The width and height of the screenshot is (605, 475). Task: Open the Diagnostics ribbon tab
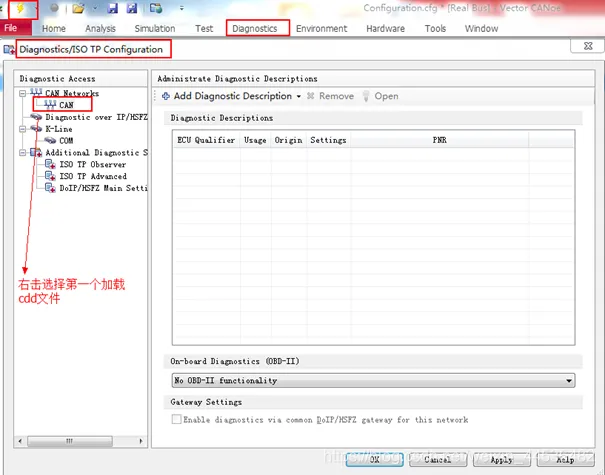[x=254, y=29]
